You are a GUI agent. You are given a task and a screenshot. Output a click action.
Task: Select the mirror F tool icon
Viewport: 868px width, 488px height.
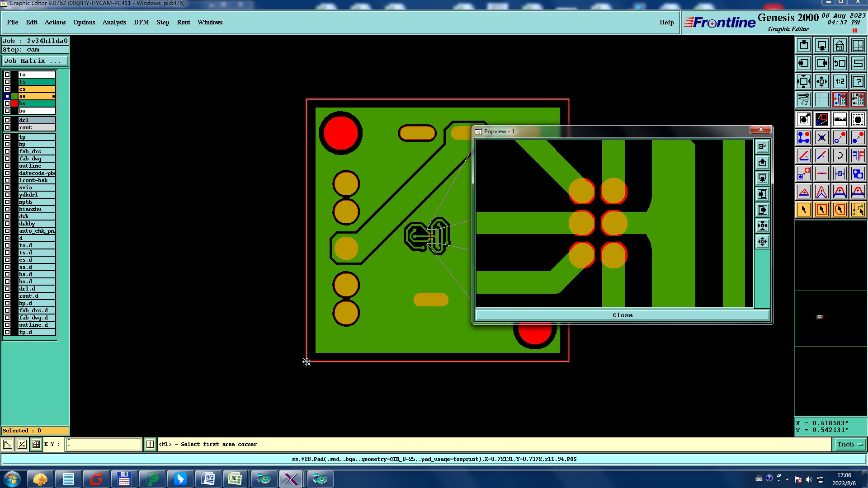858,155
